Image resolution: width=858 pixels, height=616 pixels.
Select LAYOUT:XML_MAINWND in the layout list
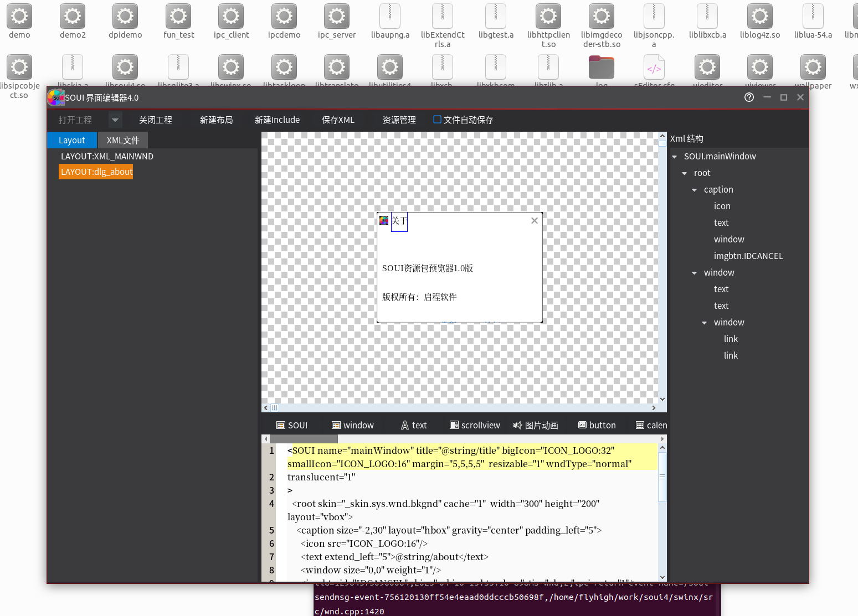107,157
